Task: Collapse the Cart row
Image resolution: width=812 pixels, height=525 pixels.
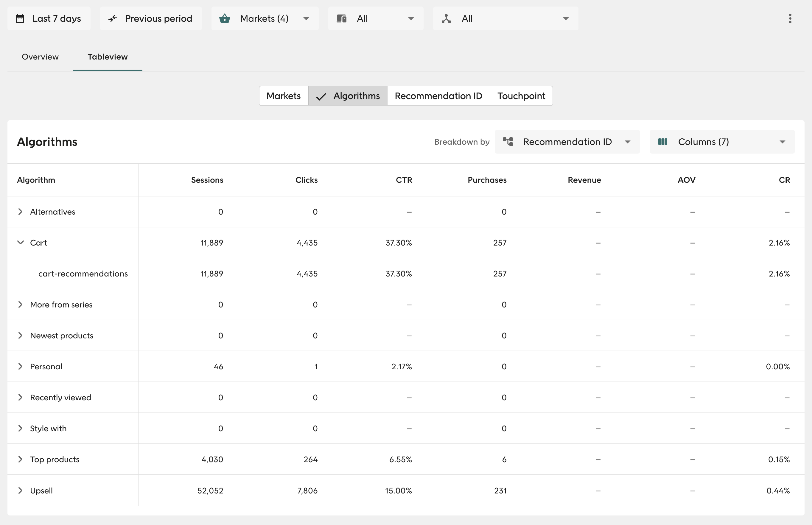Action: pos(21,242)
